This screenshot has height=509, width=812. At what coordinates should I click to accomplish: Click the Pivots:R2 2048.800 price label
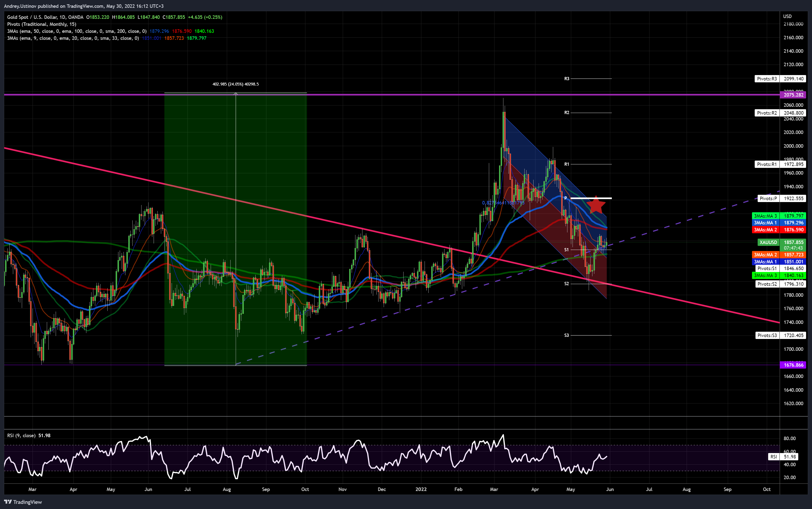[780, 113]
